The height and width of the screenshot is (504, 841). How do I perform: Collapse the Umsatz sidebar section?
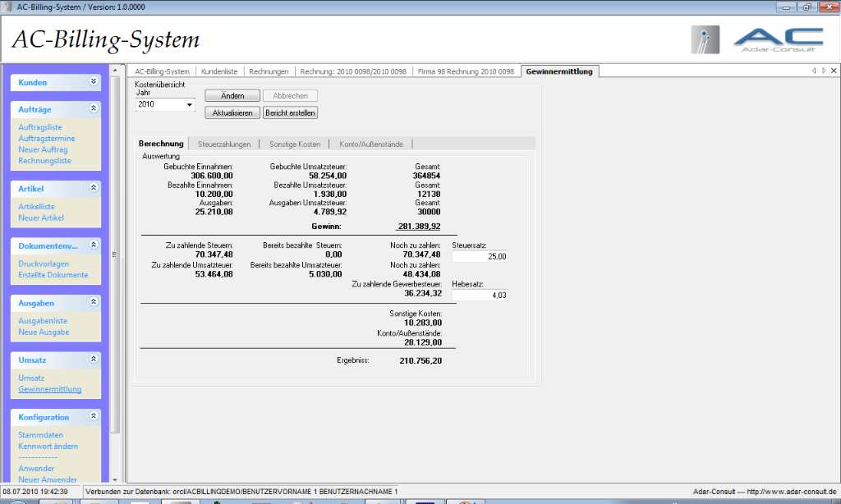tap(94, 359)
